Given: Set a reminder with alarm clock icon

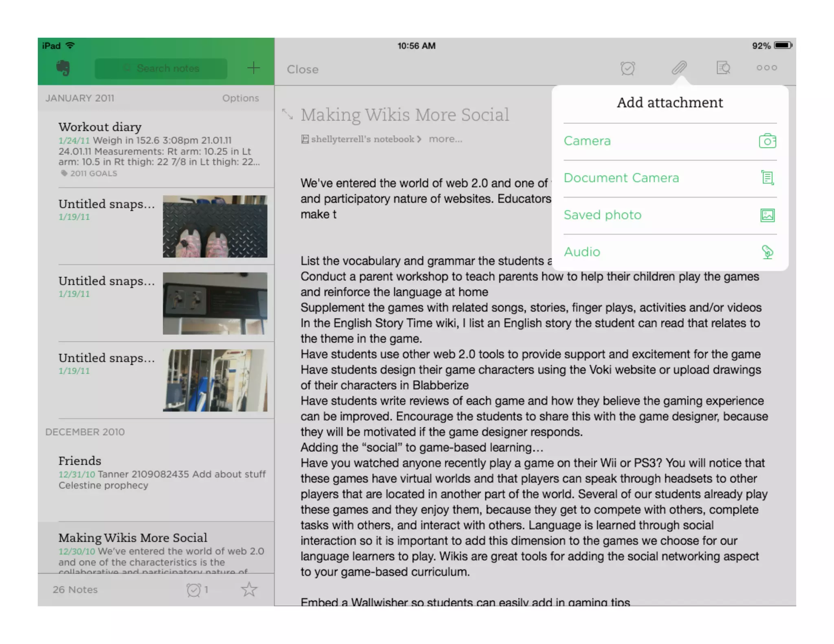Looking at the screenshot, I should [x=628, y=68].
